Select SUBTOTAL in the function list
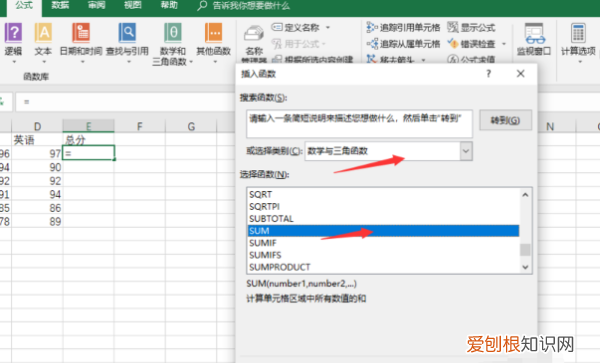Viewport: 600px width, 363px height. pyautogui.click(x=383, y=219)
